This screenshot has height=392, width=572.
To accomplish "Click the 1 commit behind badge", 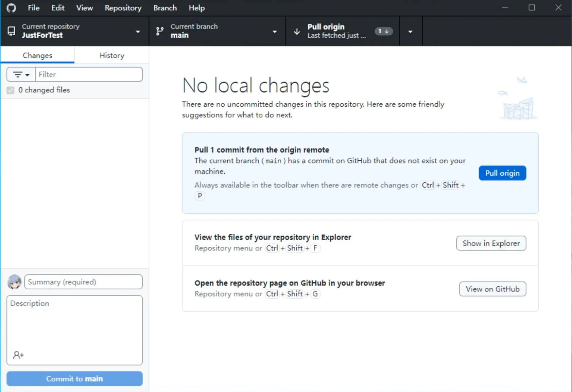I will tap(384, 31).
